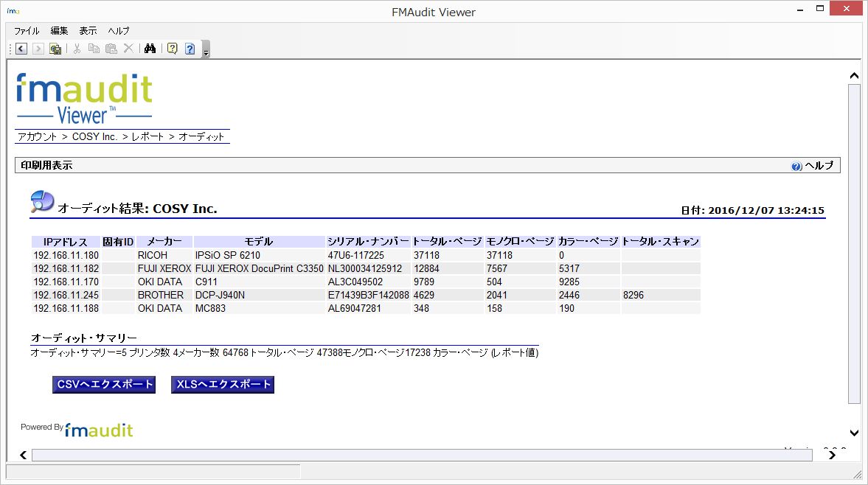Click the Paste clipboard toolbar icon
This screenshot has width=868, height=485.
(111, 49)
